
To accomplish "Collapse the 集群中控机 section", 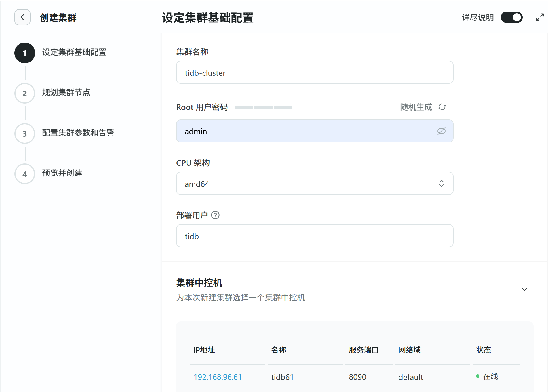I will 524,289.
